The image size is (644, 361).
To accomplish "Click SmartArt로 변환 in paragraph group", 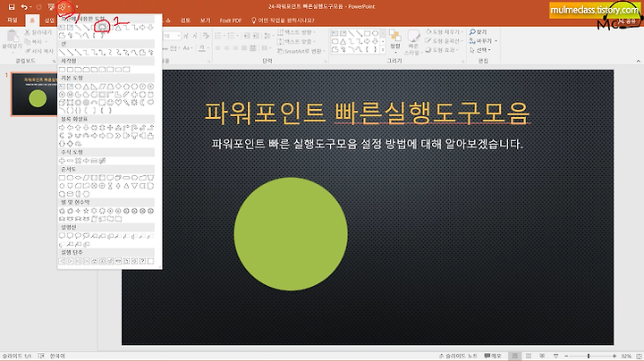I will click(x=301, y=51).
